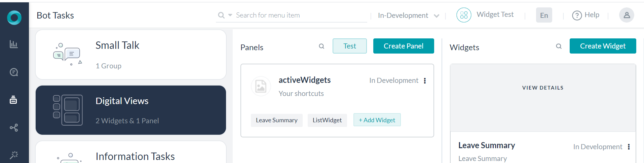Click the Create Widget button
The width and height of the screenshot is (644, 163).
[x=603, y=46]
